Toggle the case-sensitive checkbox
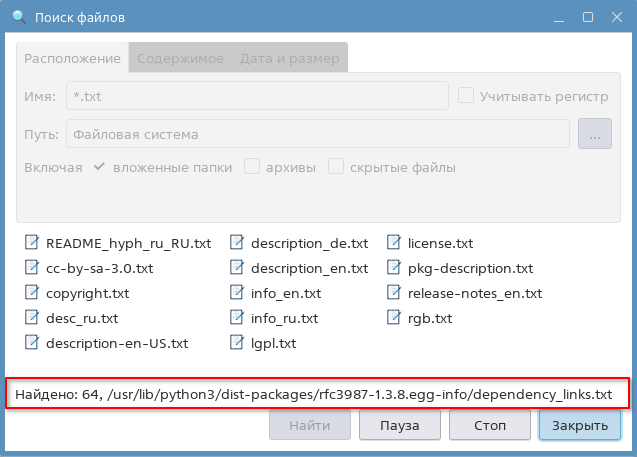The width and height of the screenshot is (637, 457). pyautogui.click(x=466, y=96)
